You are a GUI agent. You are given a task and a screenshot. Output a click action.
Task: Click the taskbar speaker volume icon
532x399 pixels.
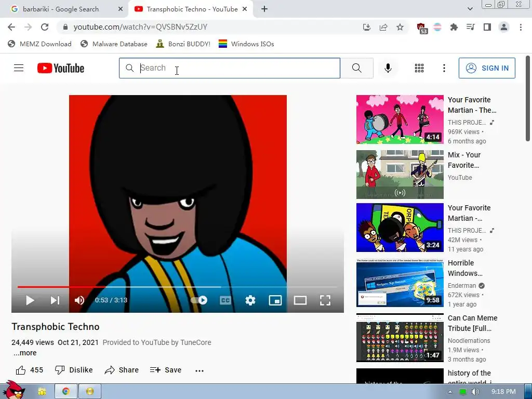(475, 392)
